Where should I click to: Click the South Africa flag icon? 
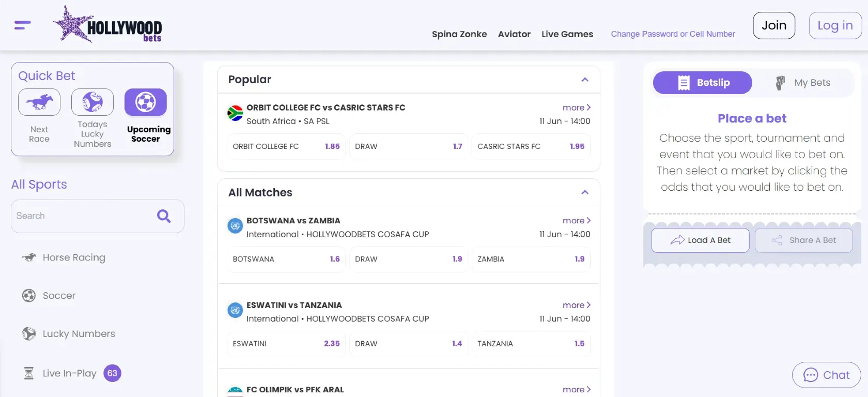[x=235, y=113]
